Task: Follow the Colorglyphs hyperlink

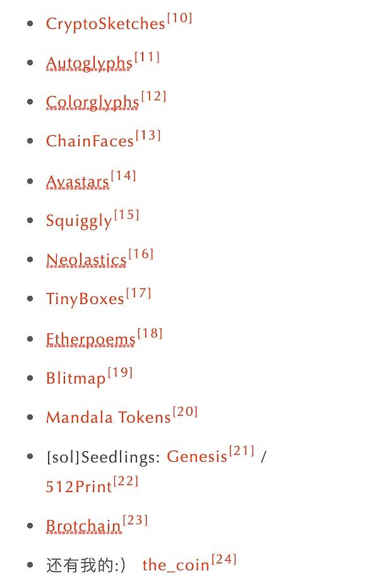Action: (x=92, y=102)
